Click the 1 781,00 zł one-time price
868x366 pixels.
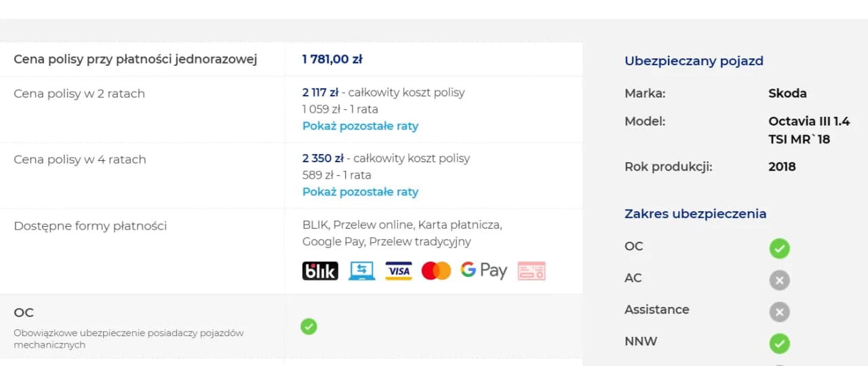[332, 60]
